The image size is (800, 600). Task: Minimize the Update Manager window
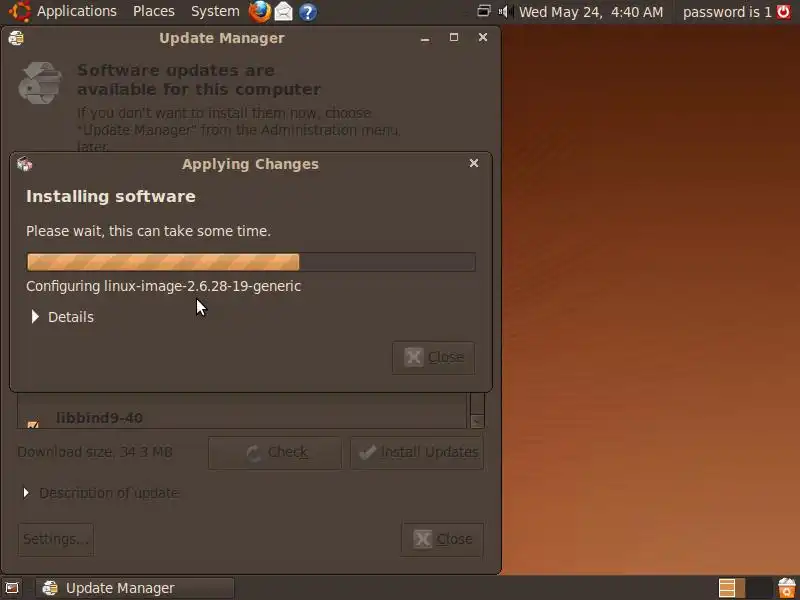coord(425,38)
